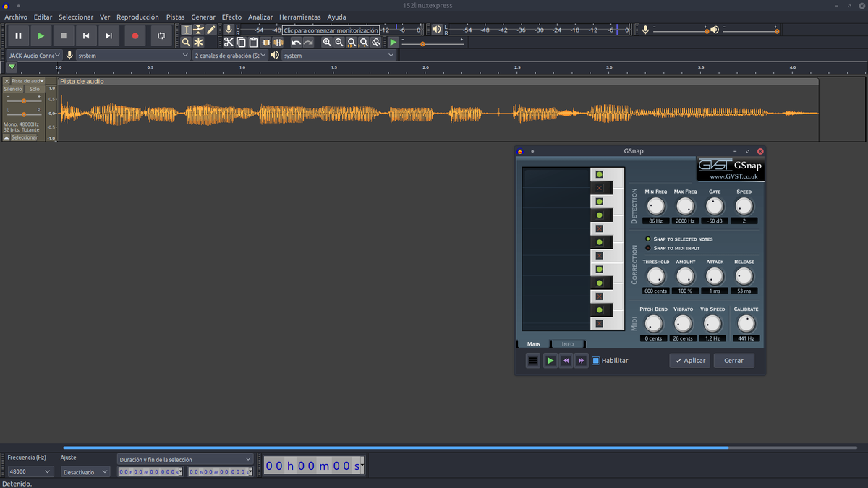The height and width of the screenshot is (488, 868).
Task: Open the Efecto menu
Action: pyautogui.click(x=231, y=17)
